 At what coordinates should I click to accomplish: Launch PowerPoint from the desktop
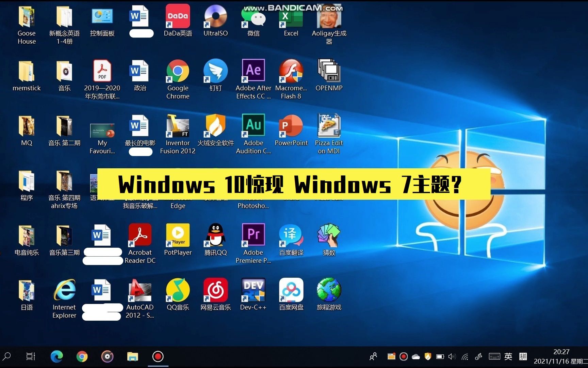(291, 131)
